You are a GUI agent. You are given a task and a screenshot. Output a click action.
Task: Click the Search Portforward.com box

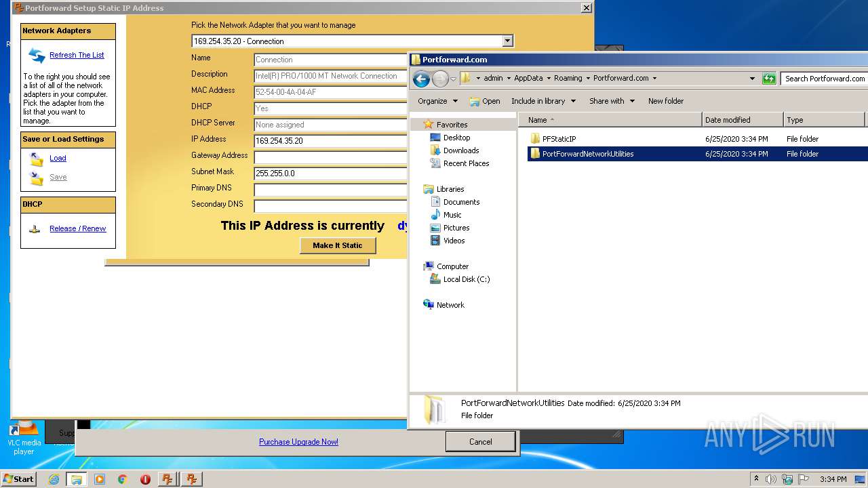[x=824, y=79]
